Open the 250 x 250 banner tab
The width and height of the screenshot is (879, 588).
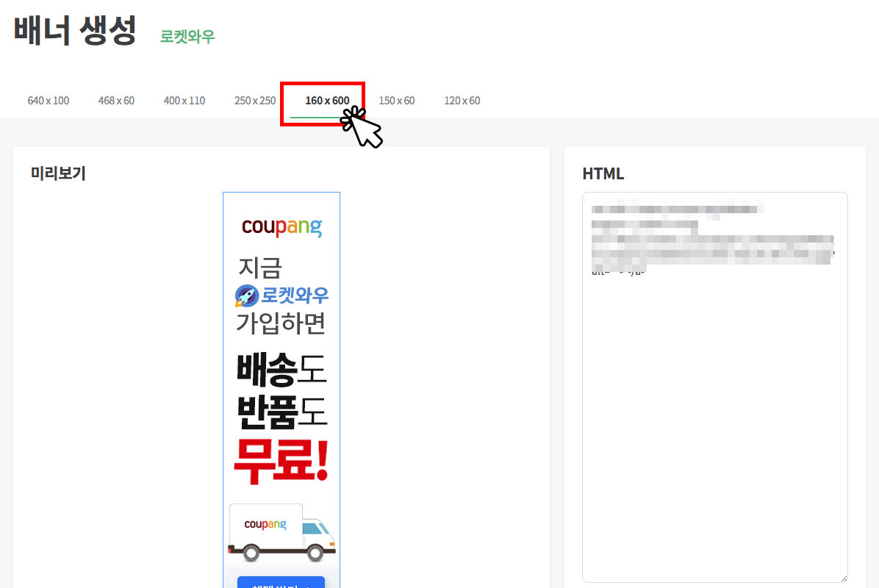(x=255, y=101)
